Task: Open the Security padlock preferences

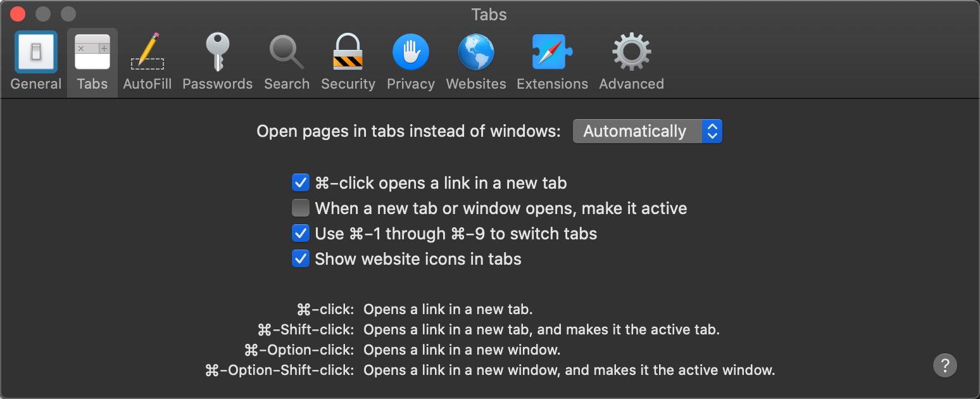Action: (x=348, y=52)
